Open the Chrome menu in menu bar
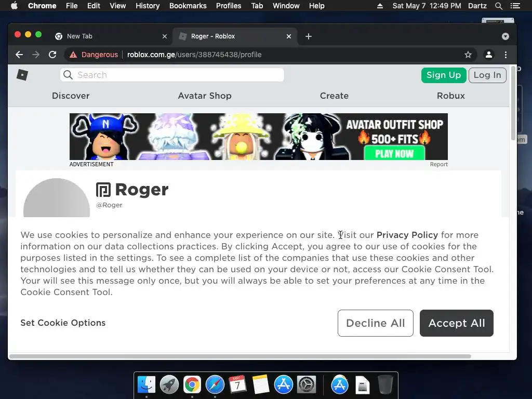Viewport: 532px width, 399px height. click(x=42, y=6)
